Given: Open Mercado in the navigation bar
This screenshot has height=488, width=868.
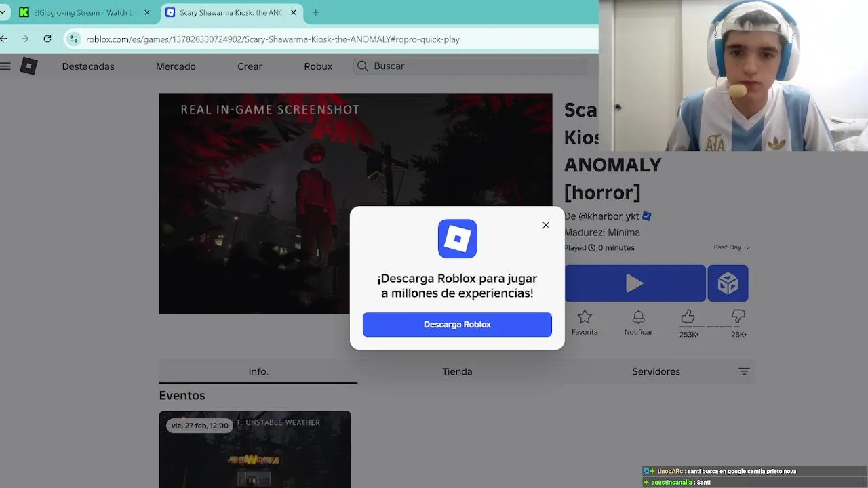Looking at the screenshot, I should click(x=176, y=66).
